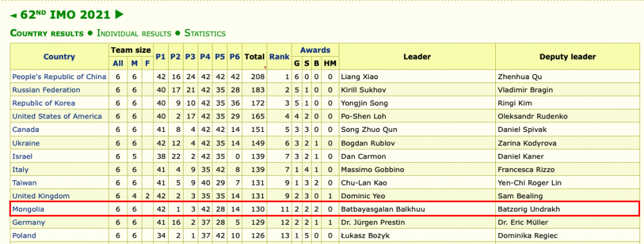Sort by P1 column header
This screenshot has width=644, height=244.
(160, 57)
